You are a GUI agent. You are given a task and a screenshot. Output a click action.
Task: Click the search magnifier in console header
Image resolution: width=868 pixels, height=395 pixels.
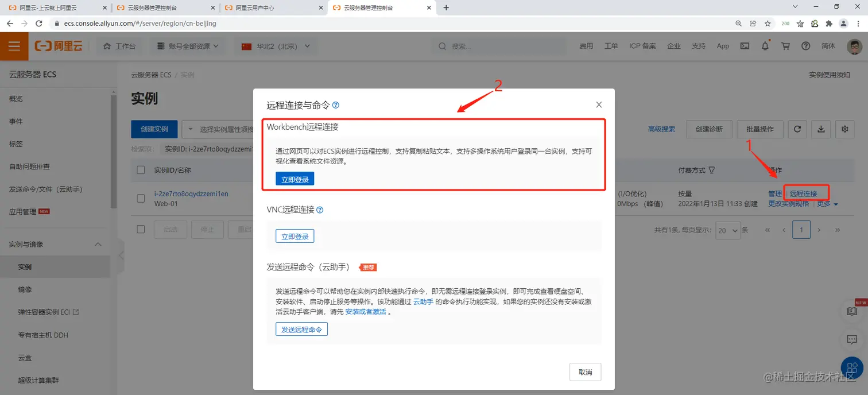pyautogui.click(x=442, y=46)
